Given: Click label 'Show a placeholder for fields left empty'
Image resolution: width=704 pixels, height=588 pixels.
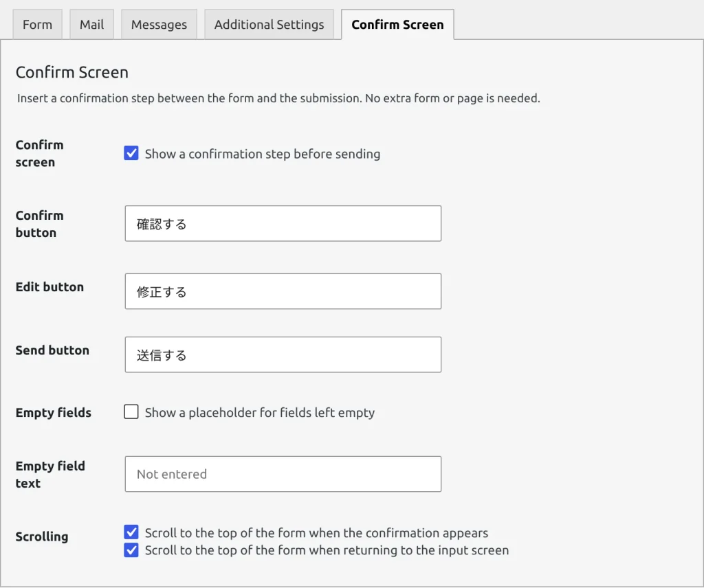Looking at the screenshot, I should pyautogui.click(x=259, y=413).
